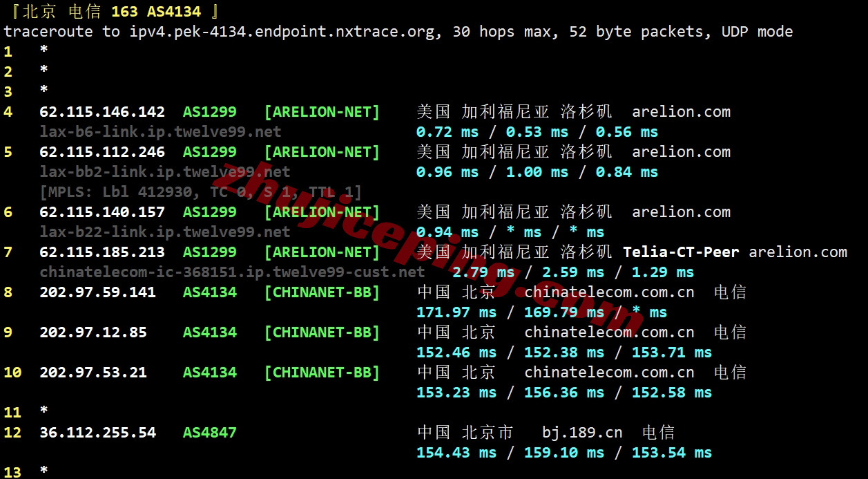Select the CHINANET-BB tag on hop 9
Screen dimensions: 868x479
click(x=322, y=332)
